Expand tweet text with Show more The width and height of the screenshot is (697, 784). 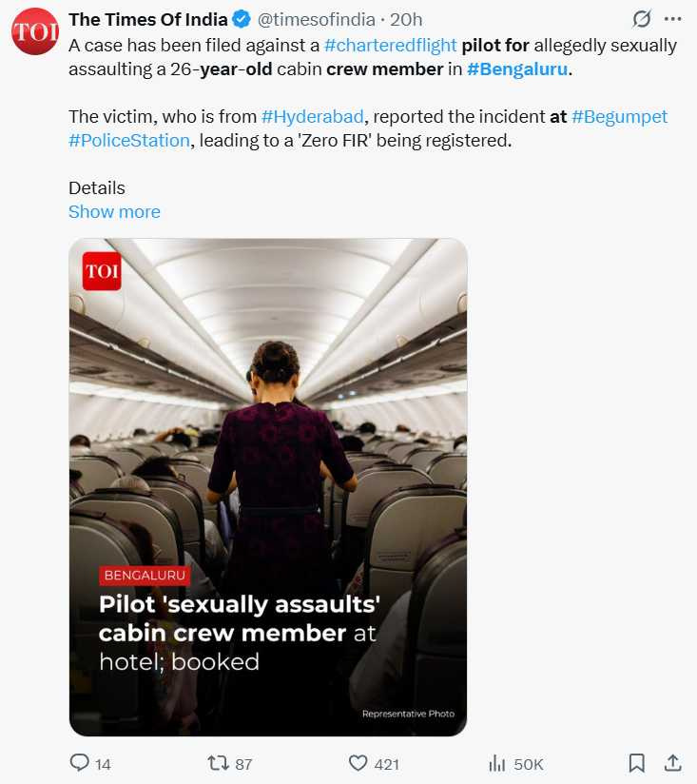[114, 211]
